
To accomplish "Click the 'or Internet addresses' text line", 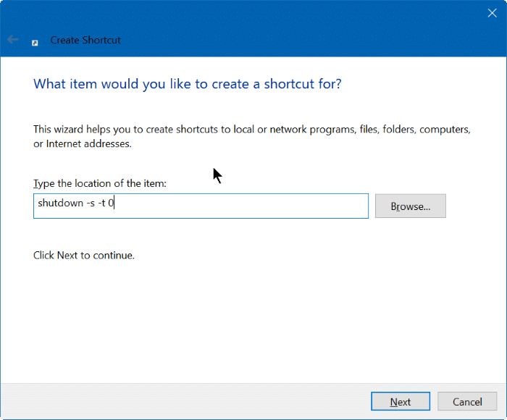I will pyautogui.click(x=83, y=143).
